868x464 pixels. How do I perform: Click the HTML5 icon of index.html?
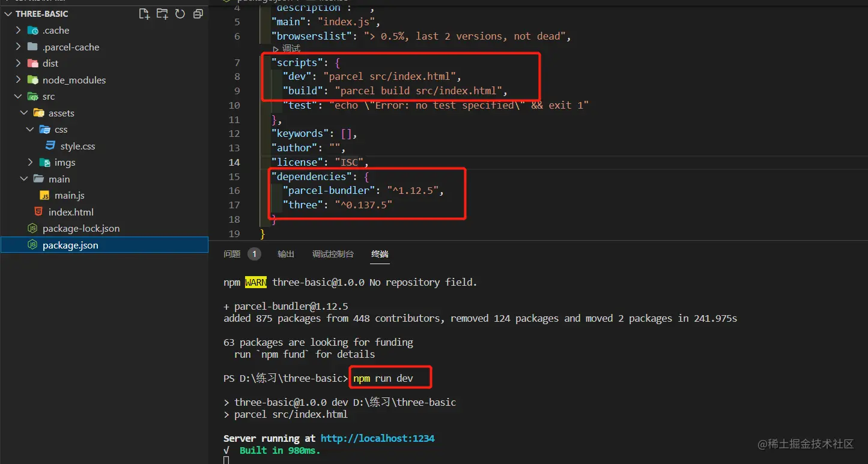[38, 212]
